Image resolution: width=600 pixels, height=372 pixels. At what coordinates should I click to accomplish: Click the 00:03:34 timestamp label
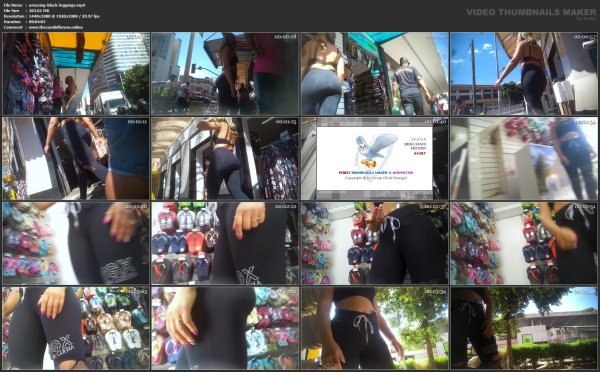point(435,291)
